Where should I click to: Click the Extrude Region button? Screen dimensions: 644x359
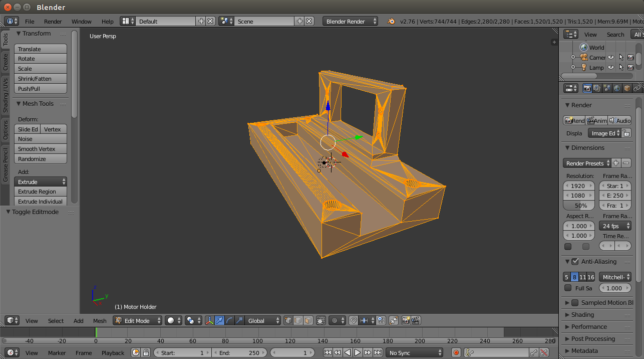click(41, 192)
